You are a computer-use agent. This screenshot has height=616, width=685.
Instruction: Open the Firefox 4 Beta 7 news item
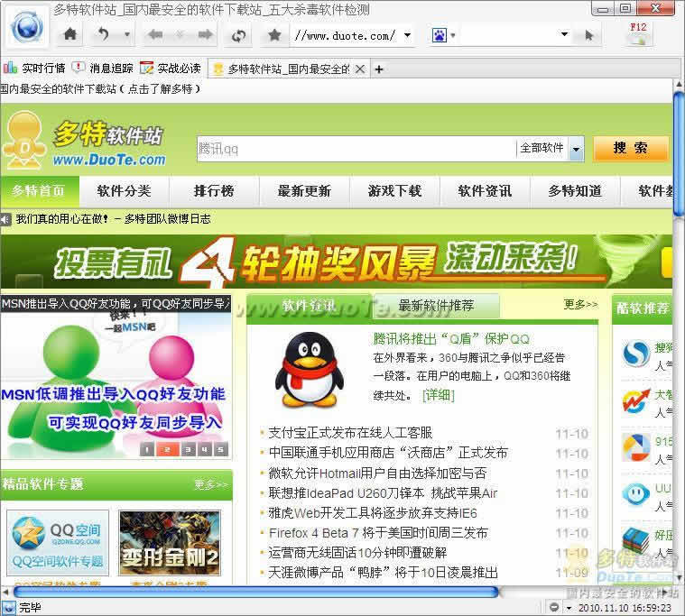point(378,533)
